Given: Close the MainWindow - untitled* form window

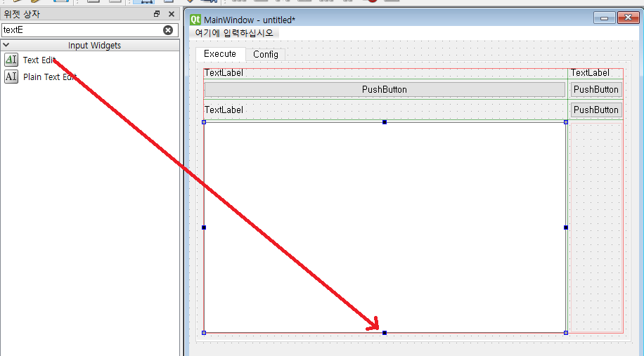Looking at the screenshot, I should pos(629,18).
